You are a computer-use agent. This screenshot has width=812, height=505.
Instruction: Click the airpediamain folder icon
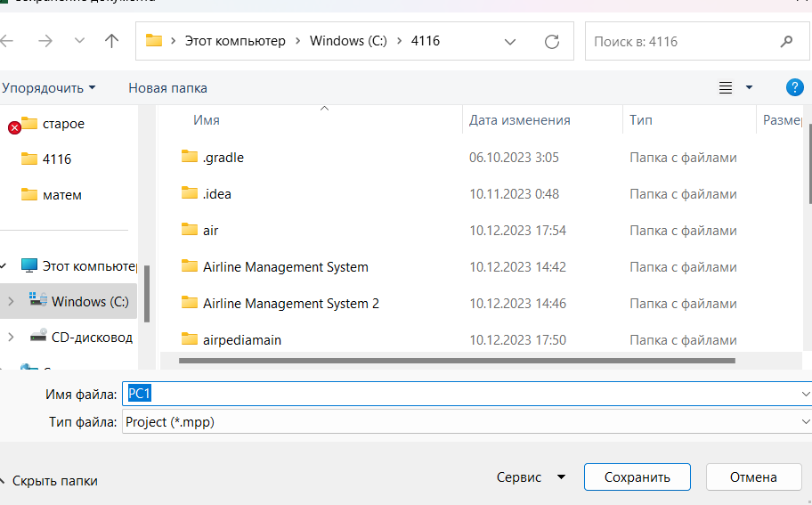(x=190, y=338)
